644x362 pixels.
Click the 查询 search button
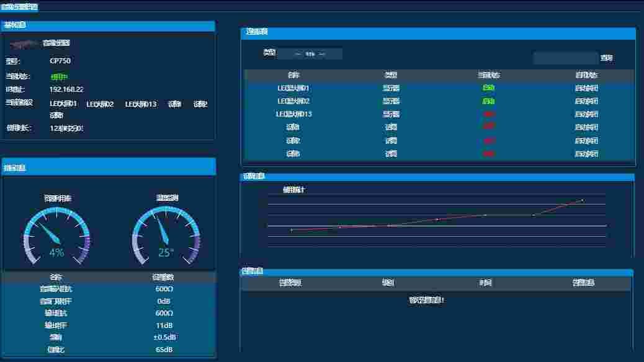[606, 58]
